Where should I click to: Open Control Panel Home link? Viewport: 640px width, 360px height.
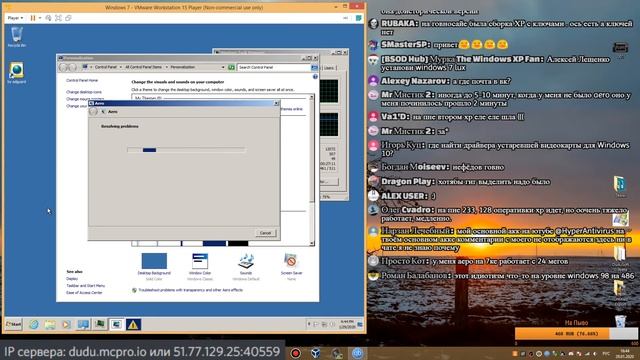pos(82,80)
